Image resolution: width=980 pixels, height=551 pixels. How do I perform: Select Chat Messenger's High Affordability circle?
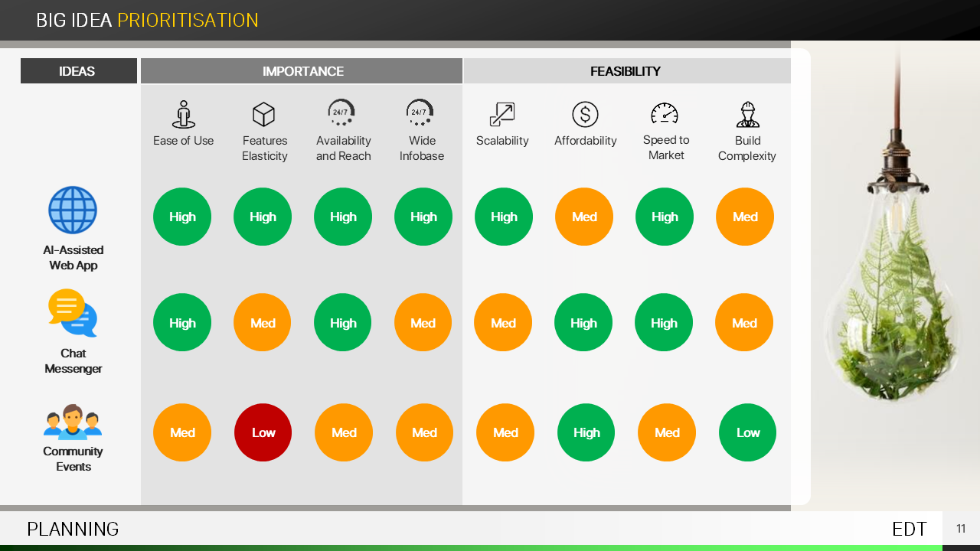pos(583,323)
